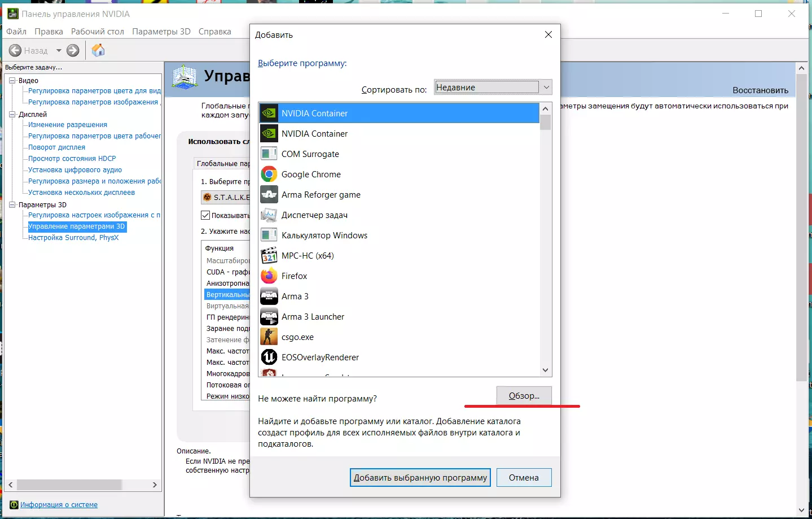
Task: Click Добавить выбранную программу button
Action: tap(420, 478)
